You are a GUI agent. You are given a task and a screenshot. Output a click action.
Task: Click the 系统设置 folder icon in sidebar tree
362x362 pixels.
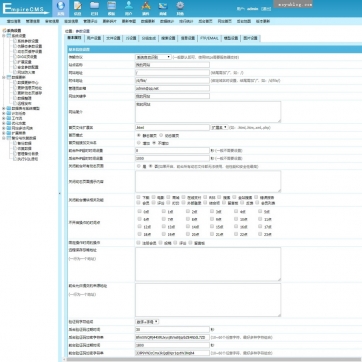tap(9, 36)
